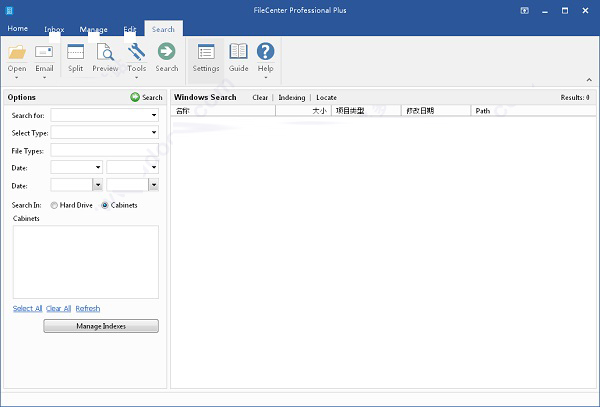
Task: Click the Email envelope icon
Action: [44, 52]
